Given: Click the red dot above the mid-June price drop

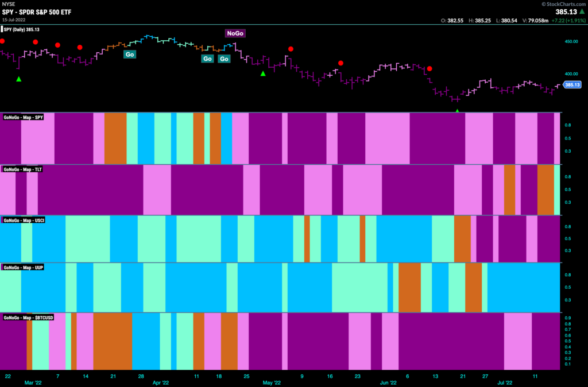Looking at the screenshot, I should [430, 69].
